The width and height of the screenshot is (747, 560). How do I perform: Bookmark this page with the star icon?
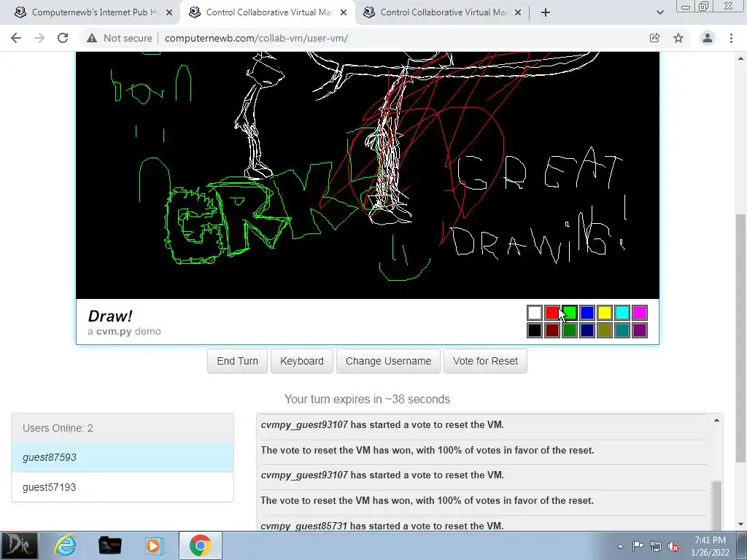tap(678, 38)
